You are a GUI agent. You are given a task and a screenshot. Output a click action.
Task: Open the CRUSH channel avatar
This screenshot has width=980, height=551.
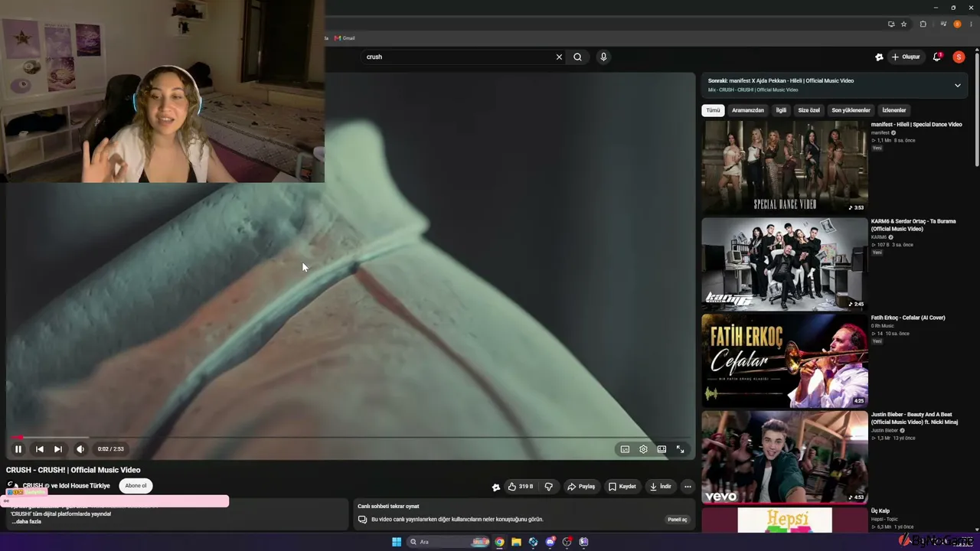click(12, 486)
